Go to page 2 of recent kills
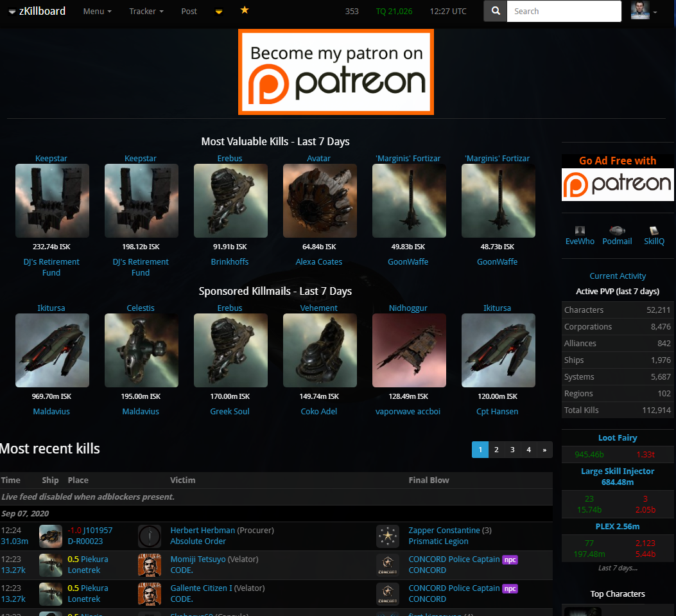The width and height of the screenshot is (676, 616). point(496,450)
